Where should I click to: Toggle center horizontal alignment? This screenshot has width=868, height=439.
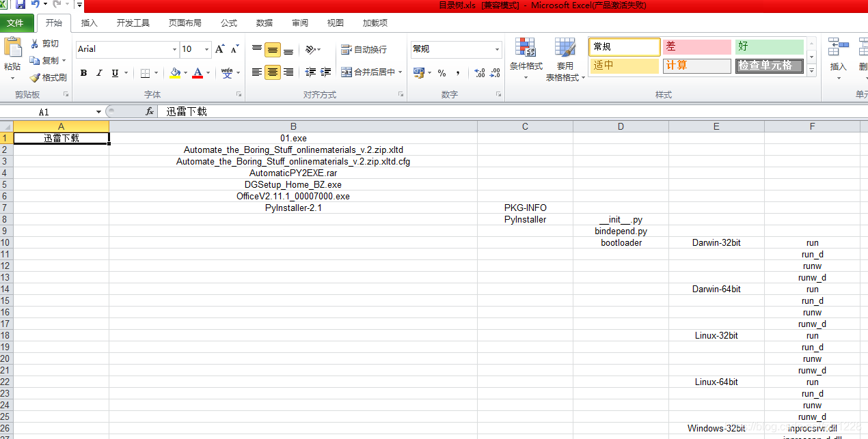point(273,72)
